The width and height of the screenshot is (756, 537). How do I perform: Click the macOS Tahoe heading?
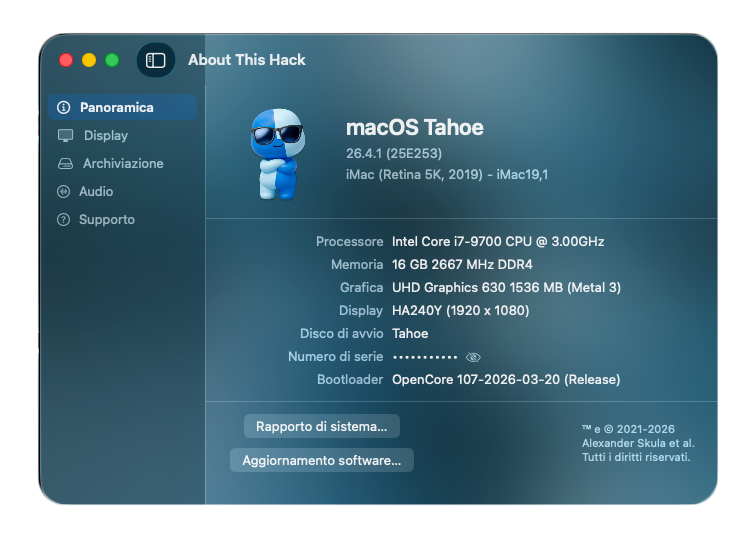pyautogui.click(x=415, y=128)
